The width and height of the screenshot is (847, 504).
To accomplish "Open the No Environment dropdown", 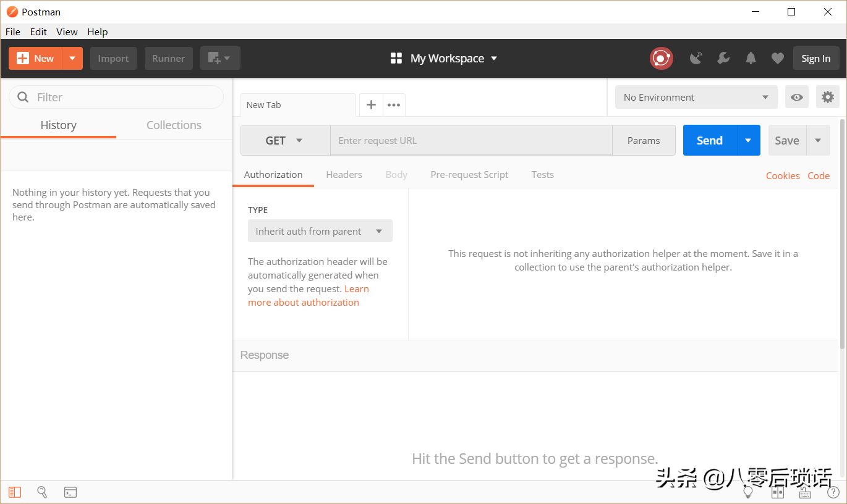I will click(x=696, y=97).
